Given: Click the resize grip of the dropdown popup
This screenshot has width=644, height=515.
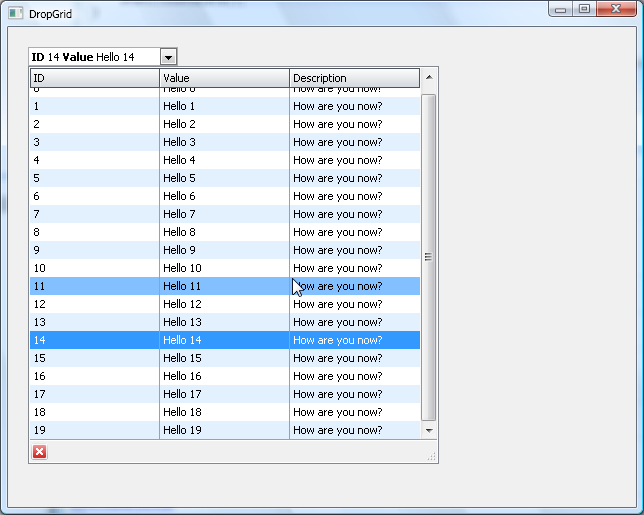Looking at the screenshot, I should point(431,456).
